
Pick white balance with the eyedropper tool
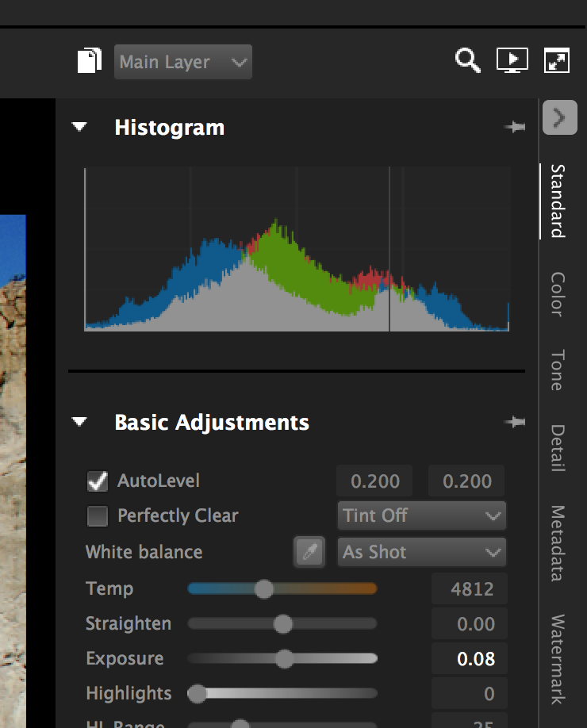pyautogui.click(x=309, y=553)
